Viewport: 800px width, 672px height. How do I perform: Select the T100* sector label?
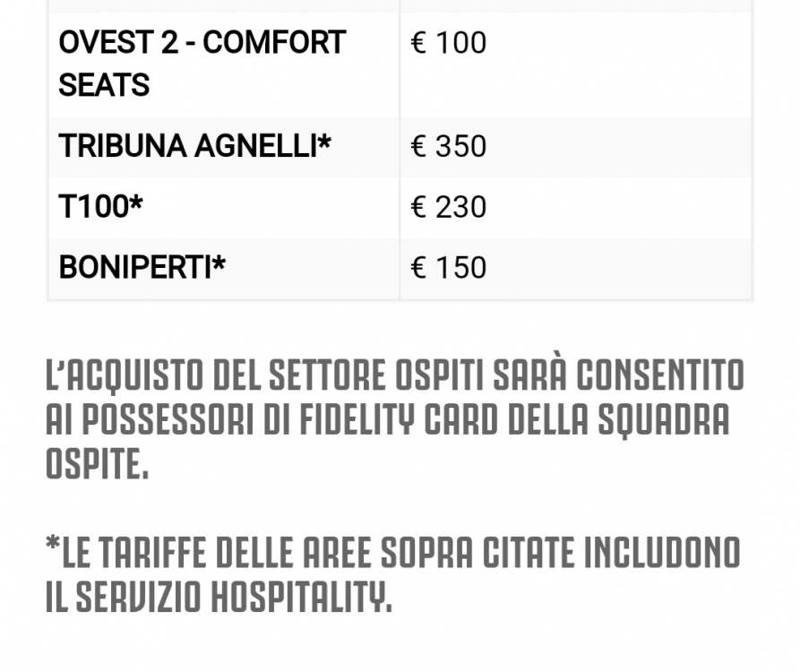pyautogui.click(x=101, y=207)
